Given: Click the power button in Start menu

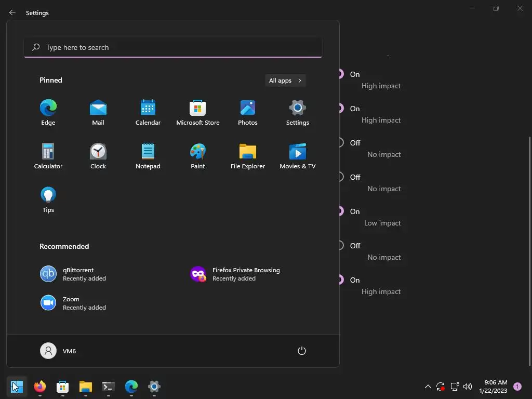Looking at the screenshot, I should (302, 351).
